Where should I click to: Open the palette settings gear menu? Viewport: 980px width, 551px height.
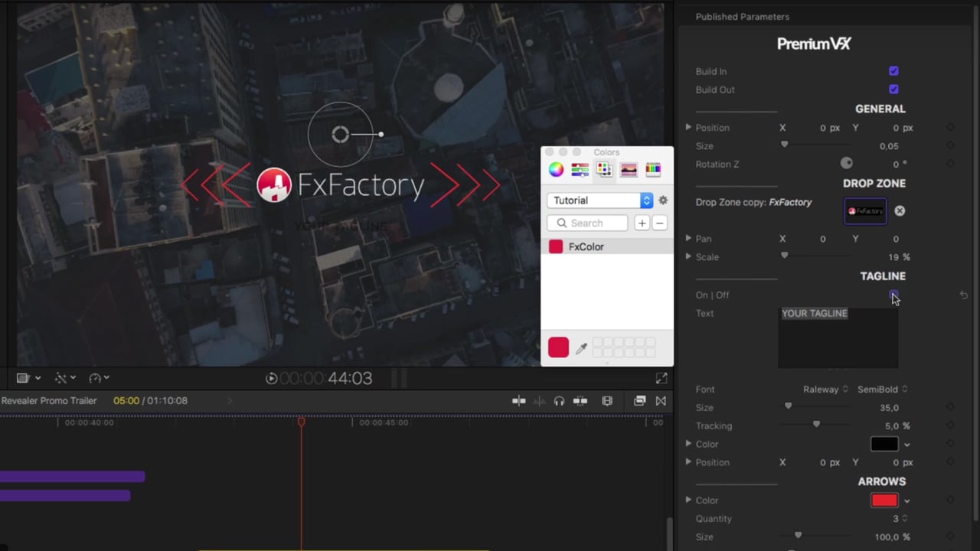point(663,201)
